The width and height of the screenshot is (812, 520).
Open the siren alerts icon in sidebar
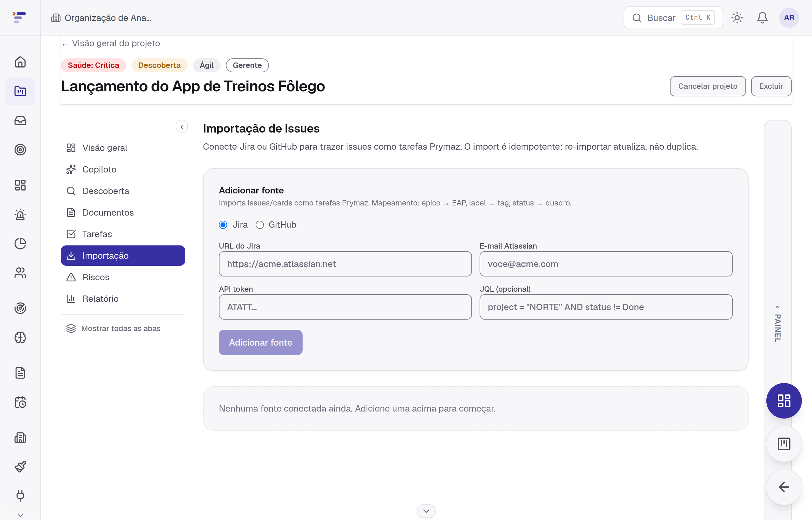click(20, 214)
